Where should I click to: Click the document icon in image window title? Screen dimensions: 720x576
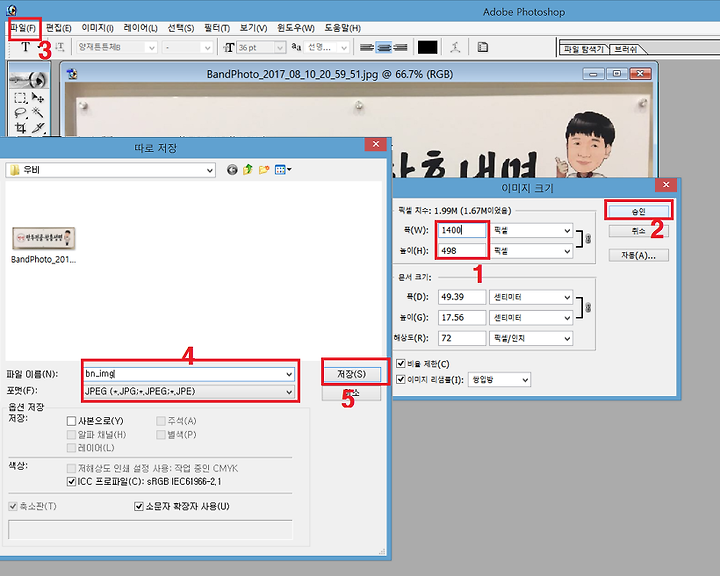tap(72, 73)
